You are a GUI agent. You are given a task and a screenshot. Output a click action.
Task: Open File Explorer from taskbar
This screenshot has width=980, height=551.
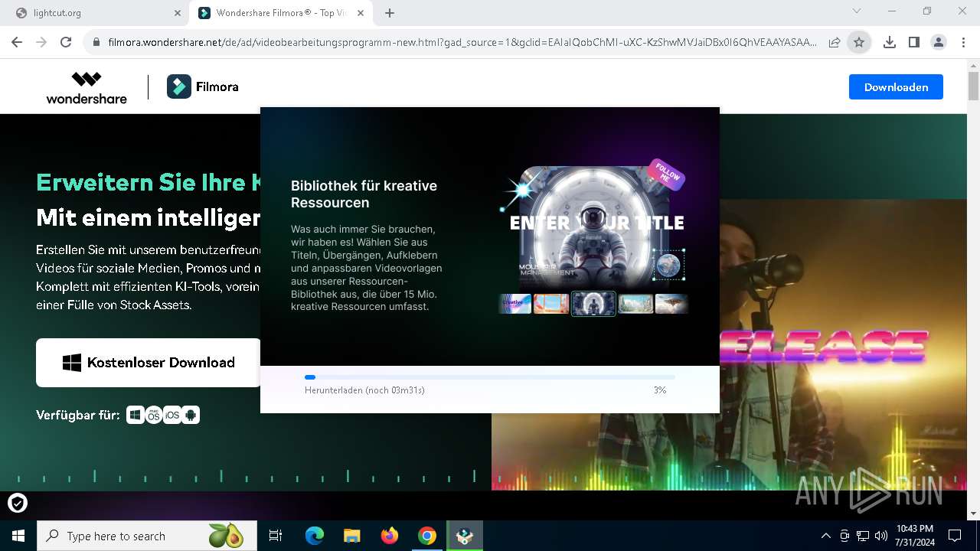(x=351, y=536)
